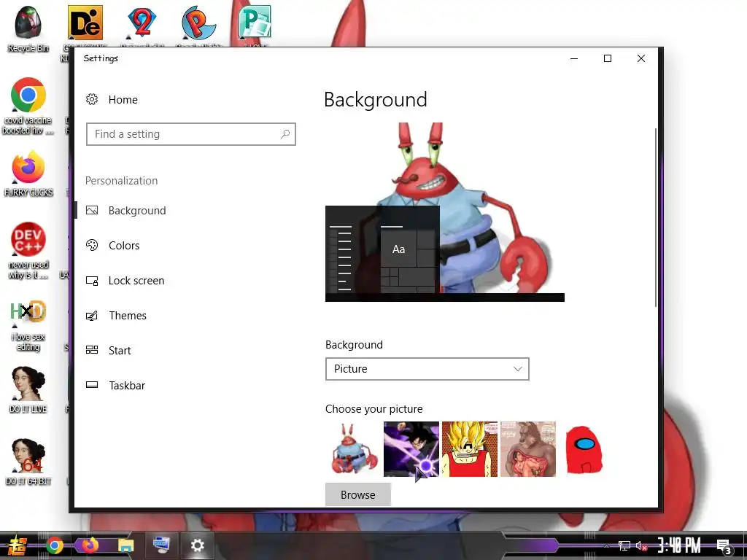Click the Home gear icon in Settings
This screenshot has height=560, width=747.
click(x=92, y=99)
